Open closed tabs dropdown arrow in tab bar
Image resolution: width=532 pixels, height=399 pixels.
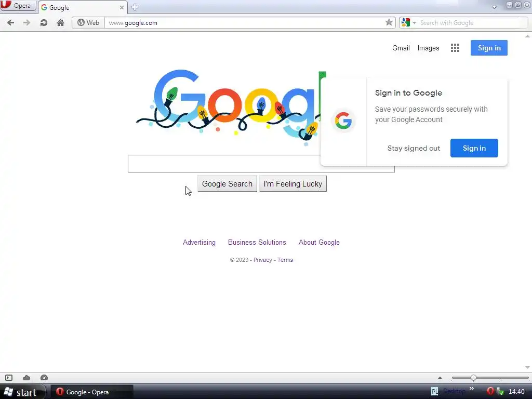click(x=495, y=7)
